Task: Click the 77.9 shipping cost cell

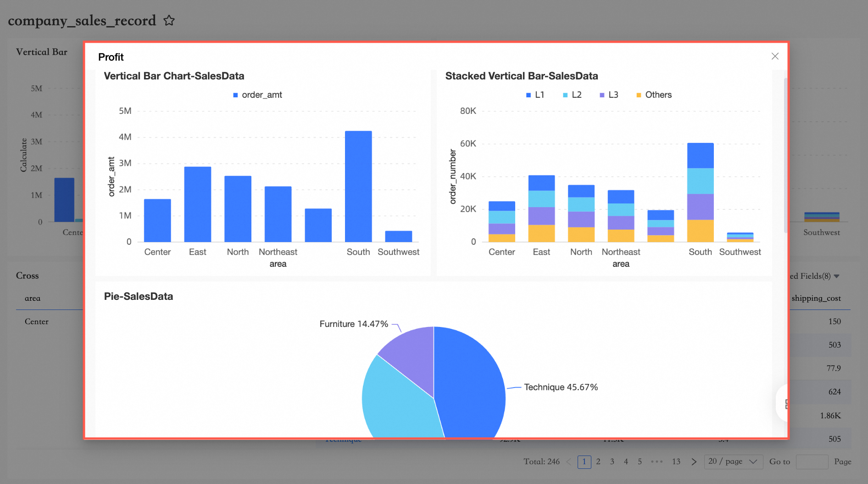Action: [x=834, y=368]
